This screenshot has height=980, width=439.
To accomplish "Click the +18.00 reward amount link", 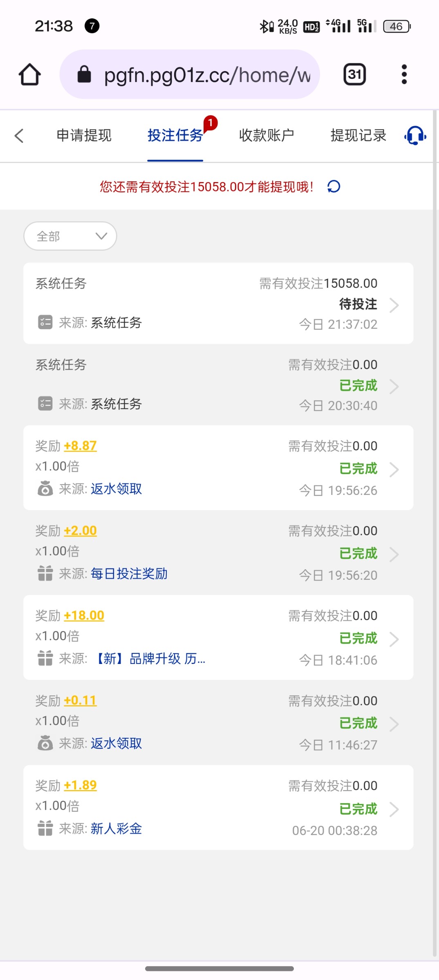I will click(x=84, y=615).
